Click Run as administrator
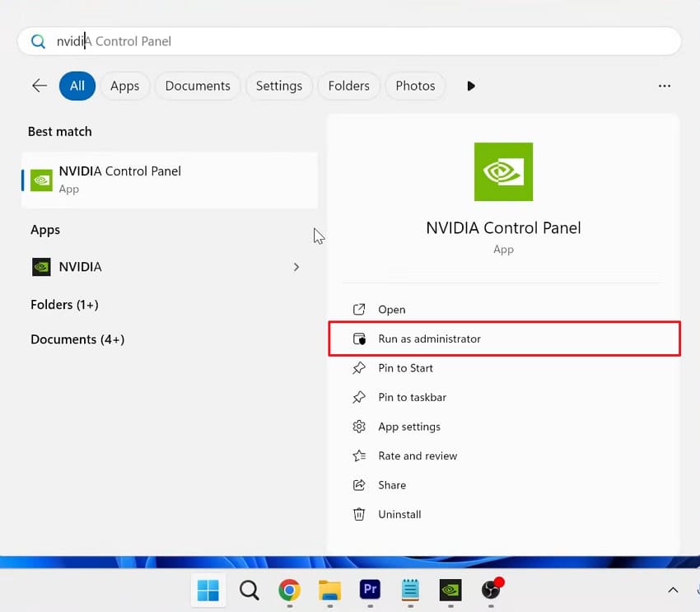Viewport: 700px width, 612px height. coord(429,339)
